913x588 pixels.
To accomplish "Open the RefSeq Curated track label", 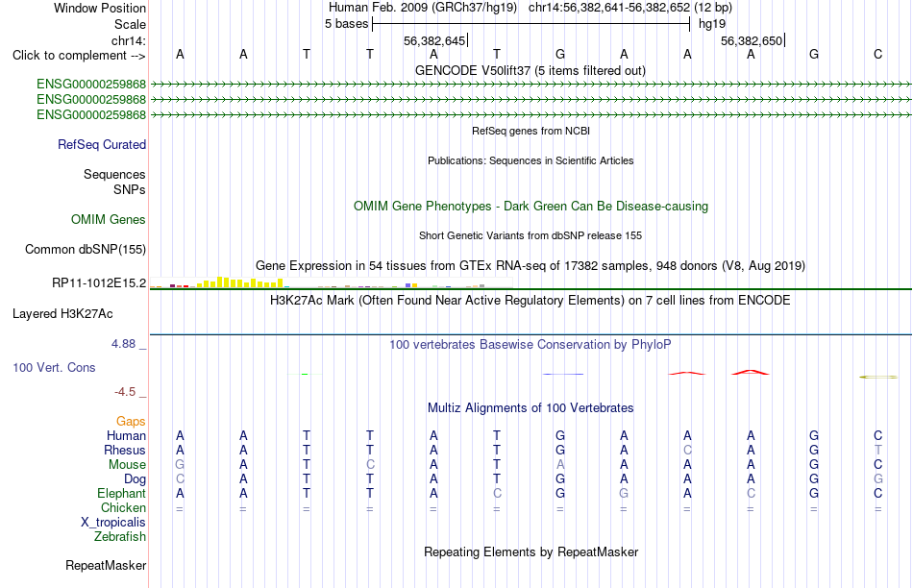I will (x=101, y=144).
